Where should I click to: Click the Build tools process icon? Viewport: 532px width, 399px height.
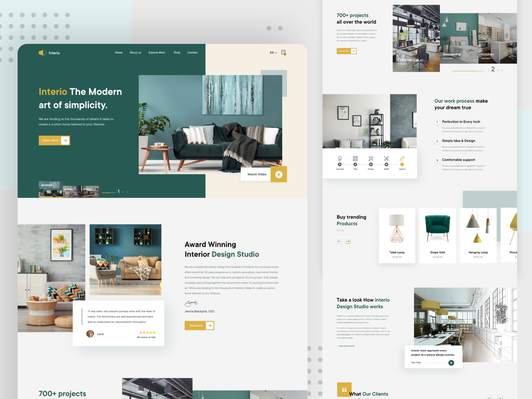click(386, 159)
